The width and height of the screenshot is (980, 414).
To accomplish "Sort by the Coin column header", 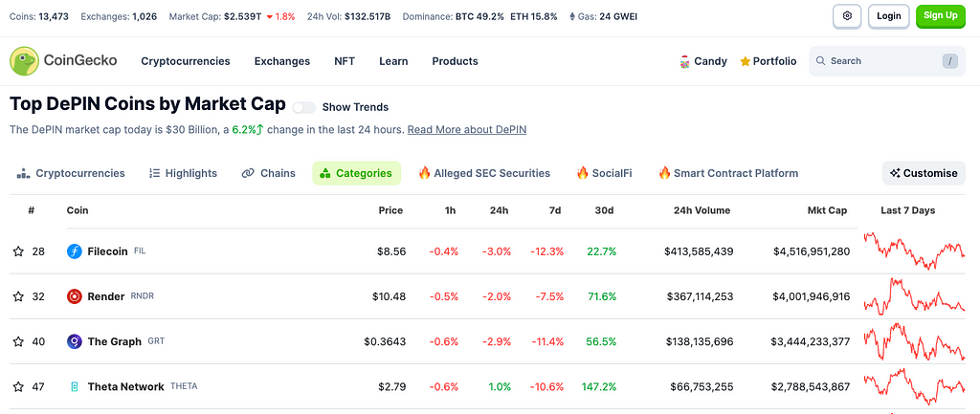I will coord(78,210).
